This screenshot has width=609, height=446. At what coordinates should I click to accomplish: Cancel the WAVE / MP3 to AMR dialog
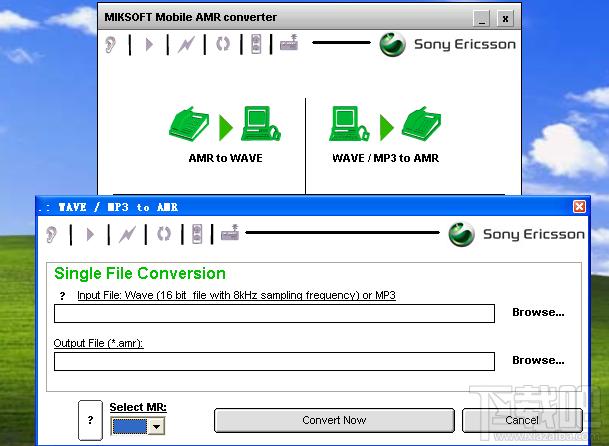pyautogui.click(x=522, y=420)
